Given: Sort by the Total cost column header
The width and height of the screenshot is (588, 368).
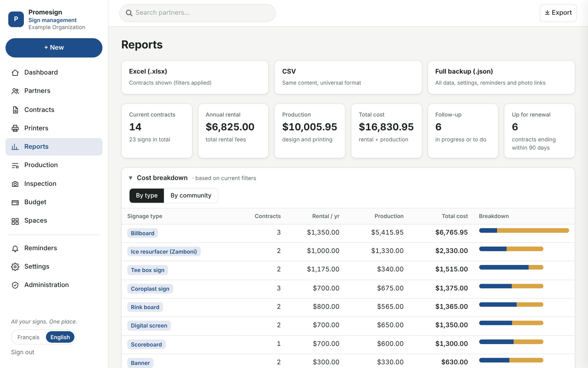Looking at the screenshot, I should pos(454,216).
